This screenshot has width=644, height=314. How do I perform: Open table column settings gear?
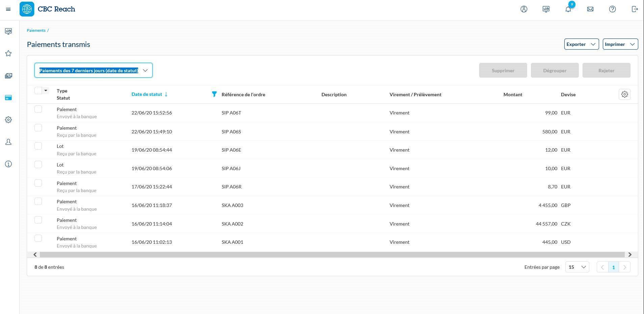pyautogui.click(x=625, y=95)
